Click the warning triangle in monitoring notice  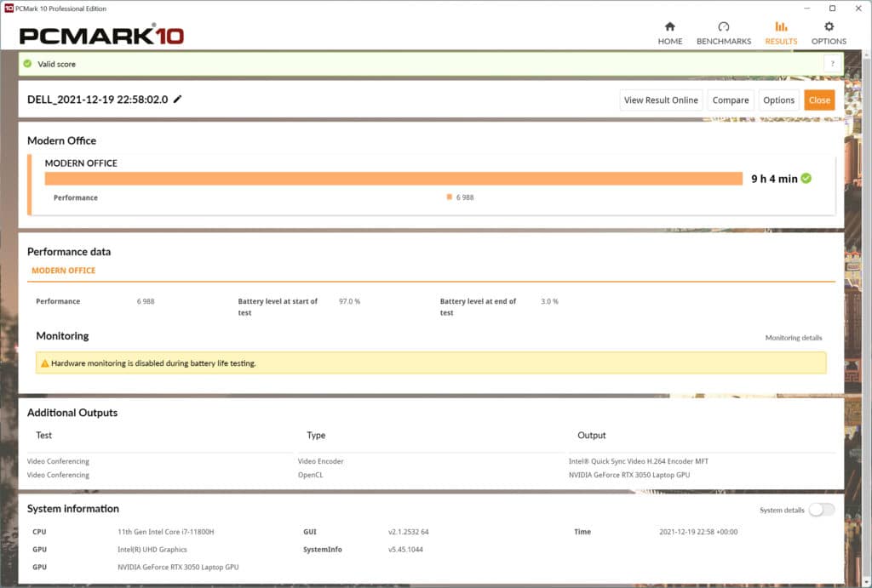click(x=44, y=363)
